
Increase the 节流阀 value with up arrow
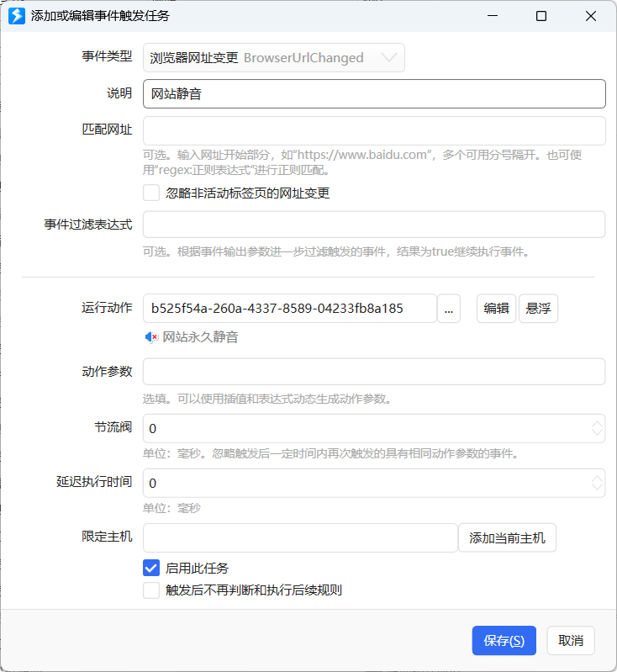click(597, 424)
